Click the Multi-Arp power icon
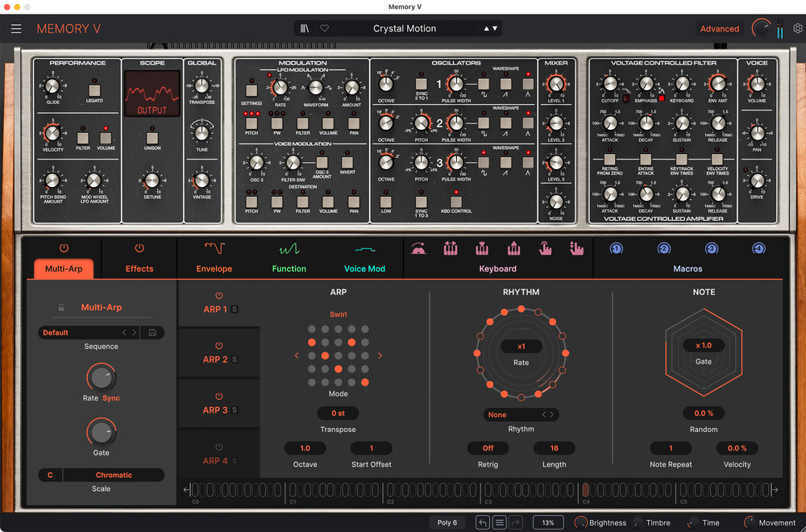This screenshot has width=806, height=532. (64, 248)
